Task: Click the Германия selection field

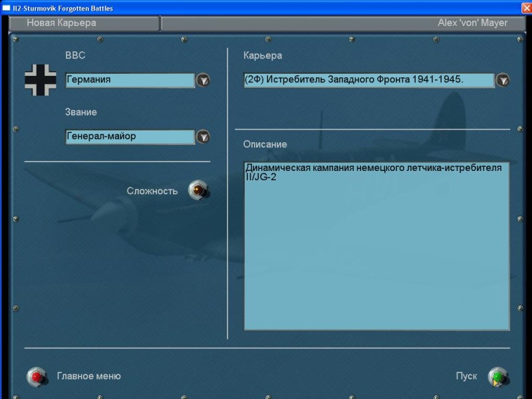Action: 130,80
